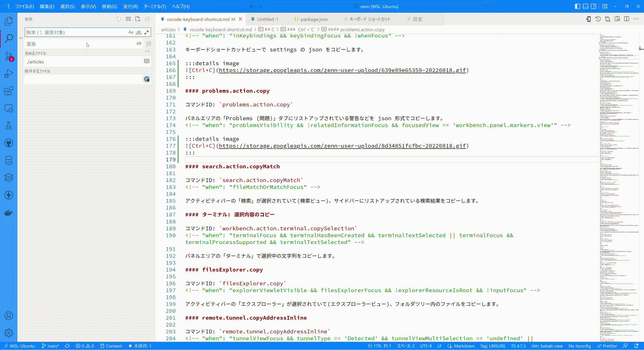
Task: Click the Replace All icon
Action: click(x=149, y=44)
